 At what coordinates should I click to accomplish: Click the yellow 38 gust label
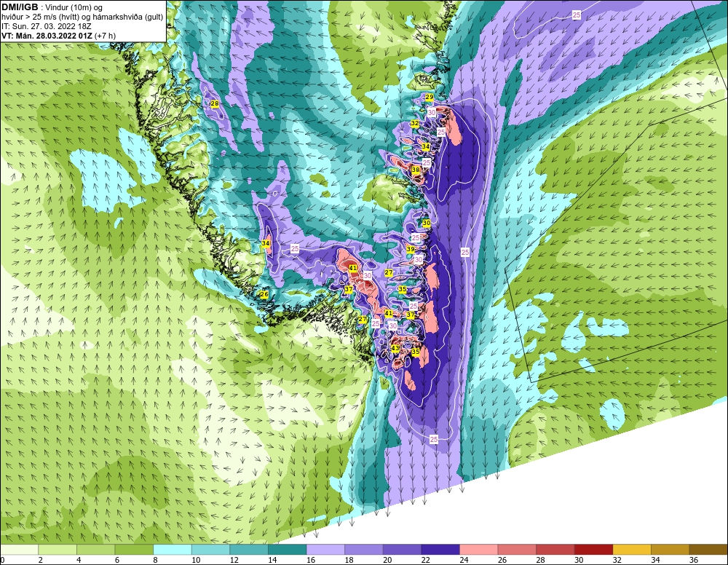pos(416,170)
